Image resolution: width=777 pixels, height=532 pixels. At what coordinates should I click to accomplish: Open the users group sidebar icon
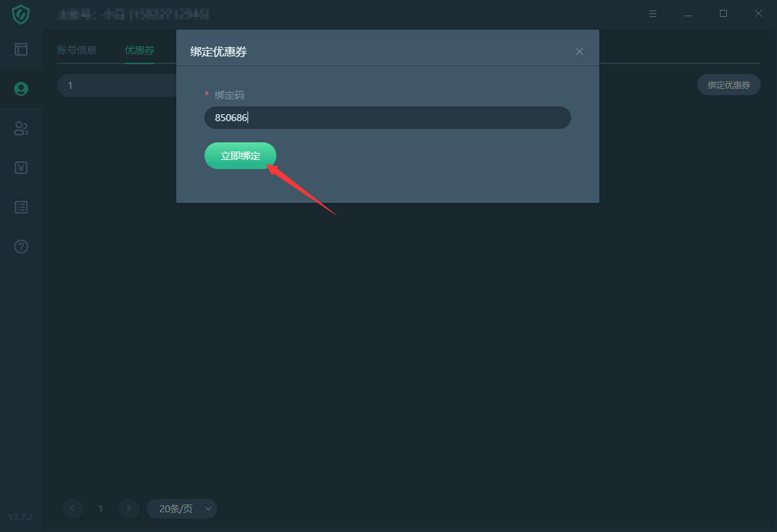click(21, 128)
